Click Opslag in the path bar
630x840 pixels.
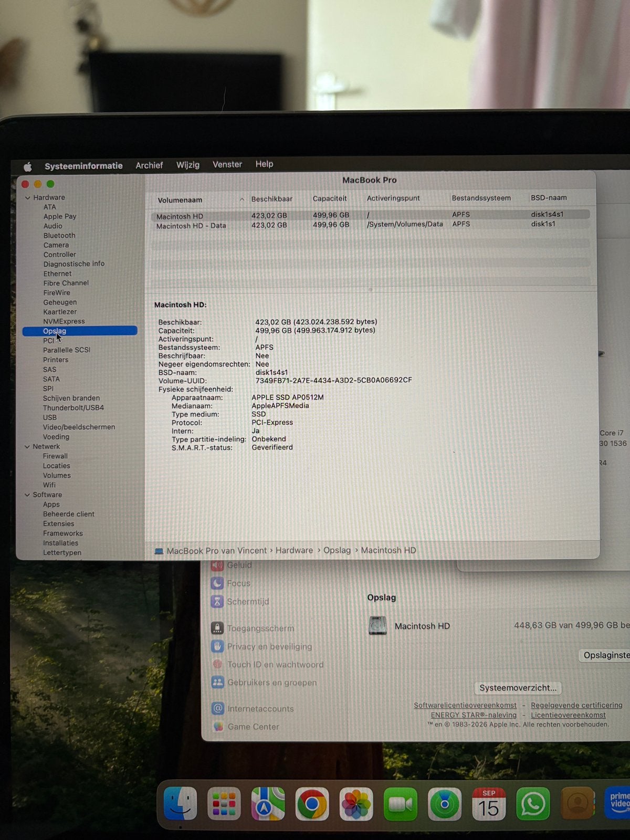tap(337, 550)
